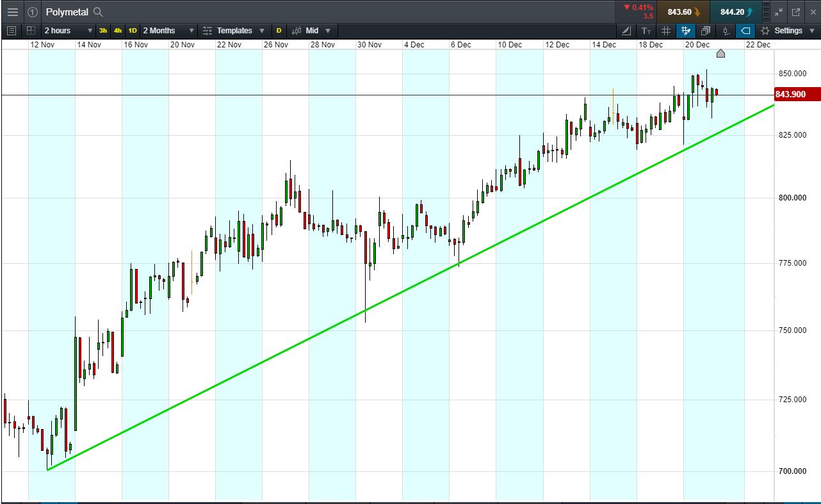Expand the Templates dropdown arrow
The height and width of the screenshot is (504, 821).
click(x=262, y=31)
